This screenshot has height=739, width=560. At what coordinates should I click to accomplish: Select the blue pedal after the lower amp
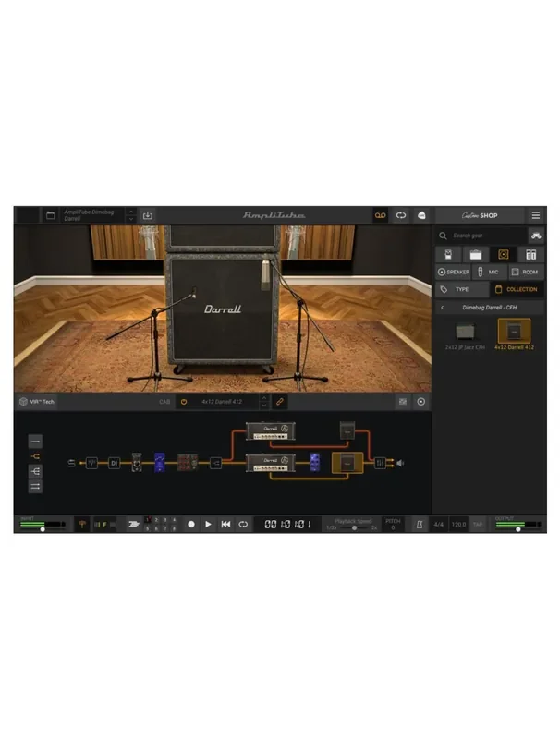[315, 463]
